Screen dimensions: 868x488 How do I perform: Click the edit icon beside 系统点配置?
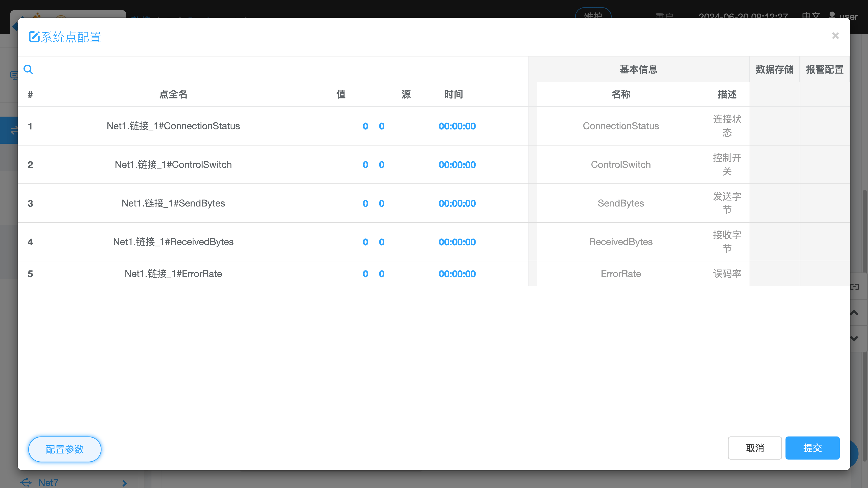click(34, 37)
